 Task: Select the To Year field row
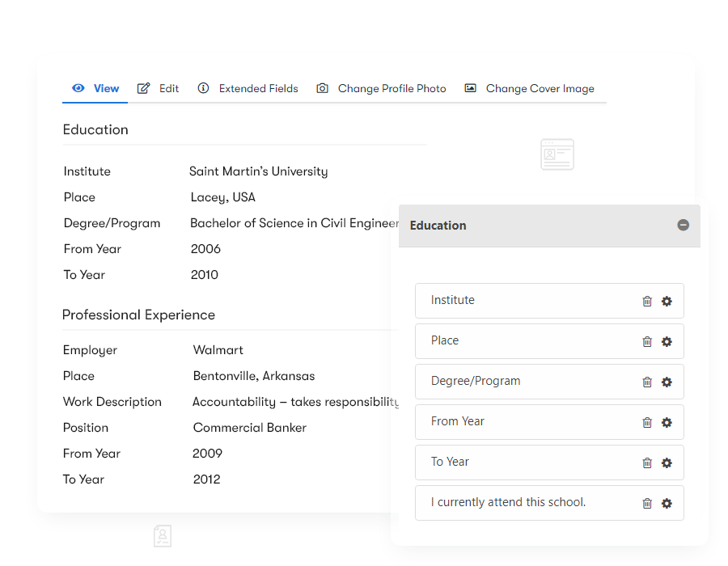point(518,463)
